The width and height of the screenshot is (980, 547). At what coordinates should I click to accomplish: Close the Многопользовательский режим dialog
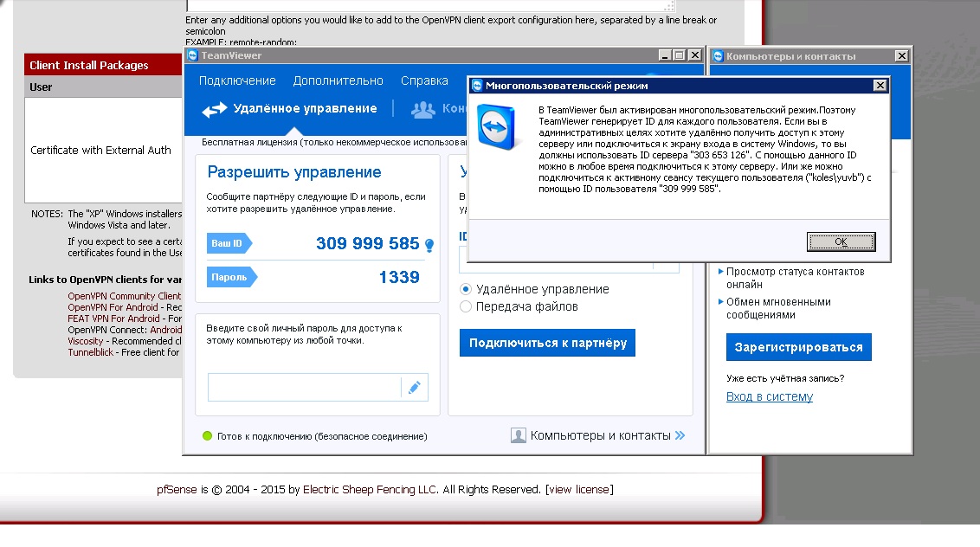(x=880, y=85)
